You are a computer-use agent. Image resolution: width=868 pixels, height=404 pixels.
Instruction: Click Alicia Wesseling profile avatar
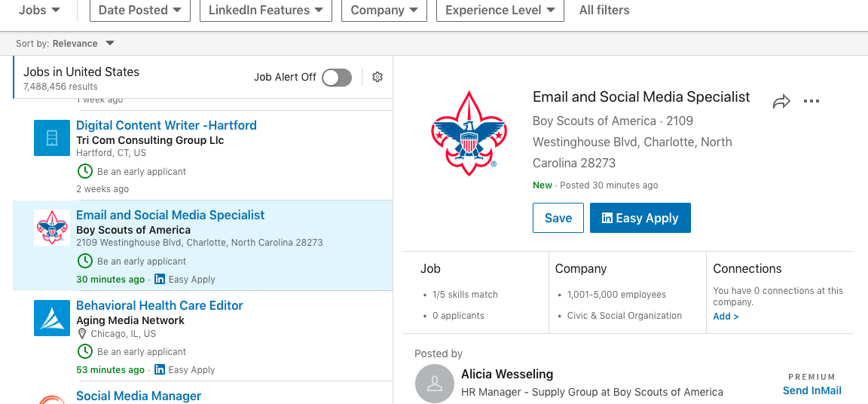pyautogui.click(x=436, y=384)
